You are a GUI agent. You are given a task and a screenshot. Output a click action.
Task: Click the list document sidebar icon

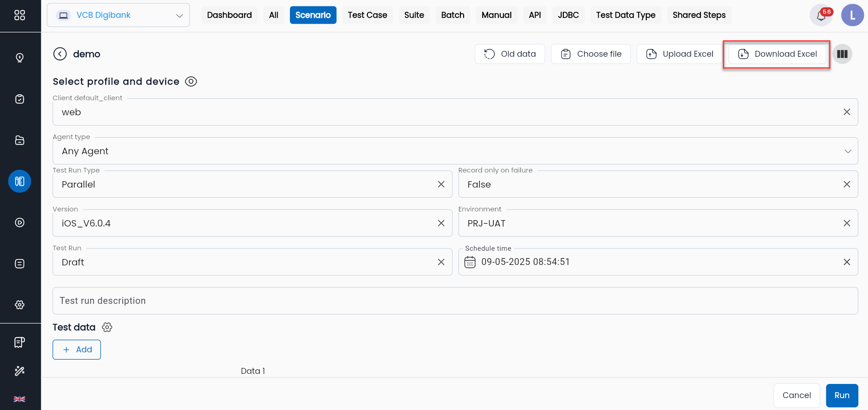pos(20,264)
